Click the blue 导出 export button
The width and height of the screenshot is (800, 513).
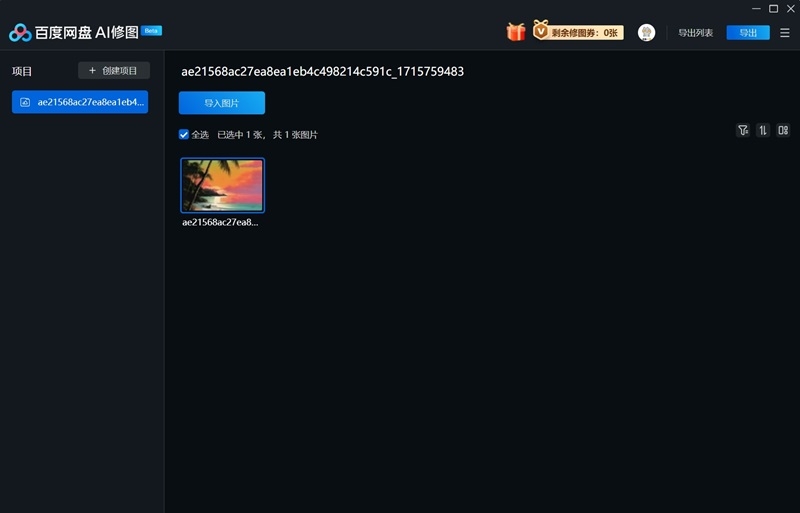[748, 33]
